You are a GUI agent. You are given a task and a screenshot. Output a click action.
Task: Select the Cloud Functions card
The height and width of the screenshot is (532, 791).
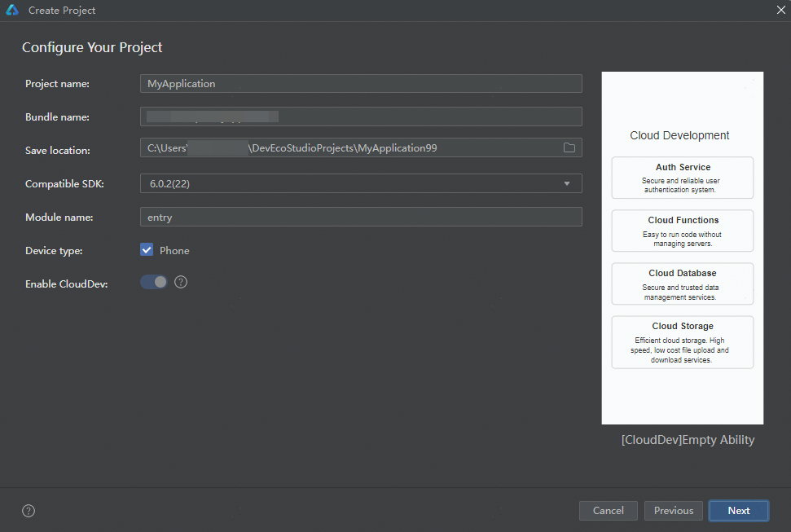pos(682,231)
